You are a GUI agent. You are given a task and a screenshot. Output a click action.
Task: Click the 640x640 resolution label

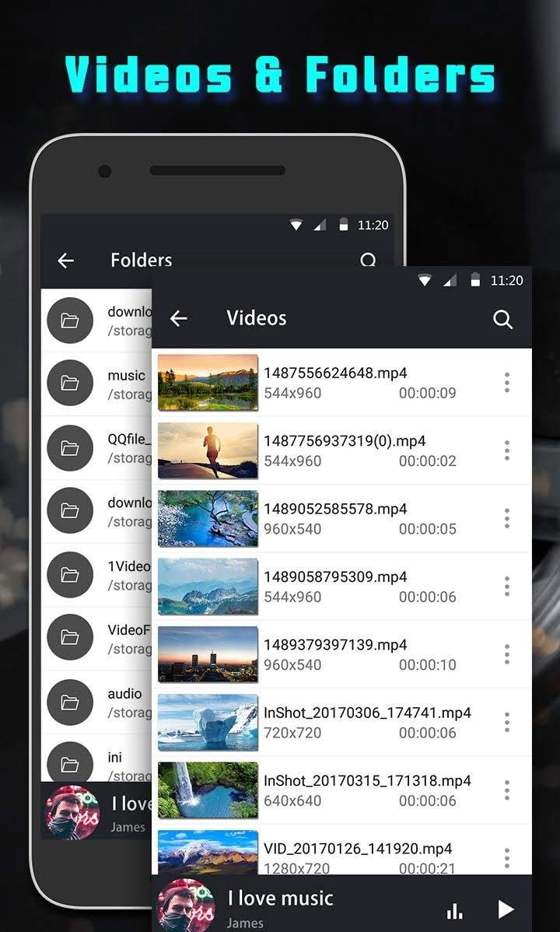click(292, 801)
